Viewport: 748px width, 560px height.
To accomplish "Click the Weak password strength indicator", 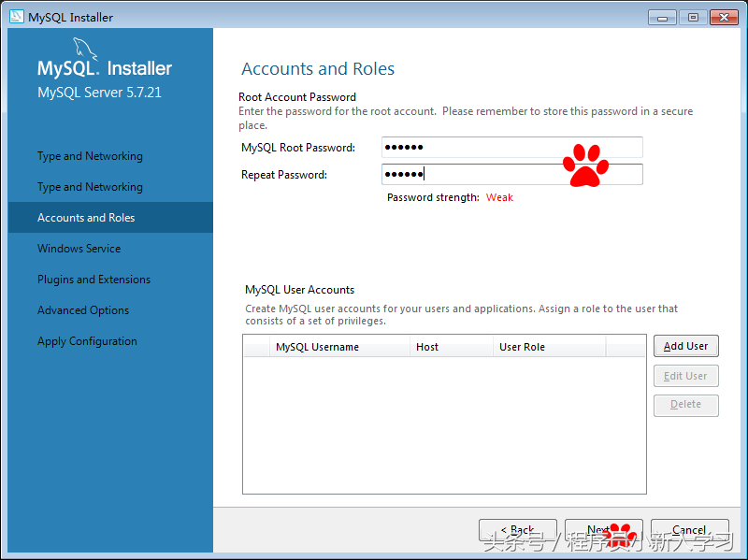I will (x=499, y=197).
